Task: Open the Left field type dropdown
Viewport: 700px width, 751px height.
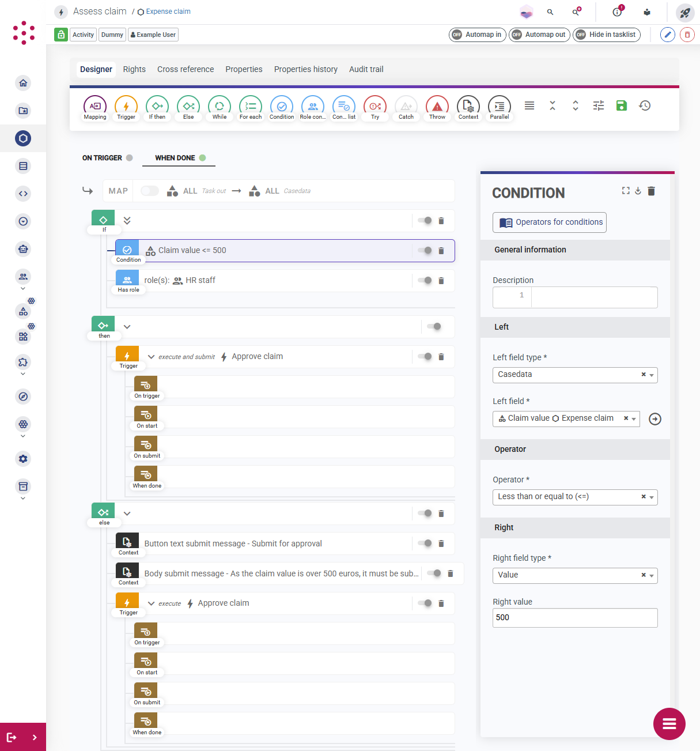Action: click(x=575, y=375)
